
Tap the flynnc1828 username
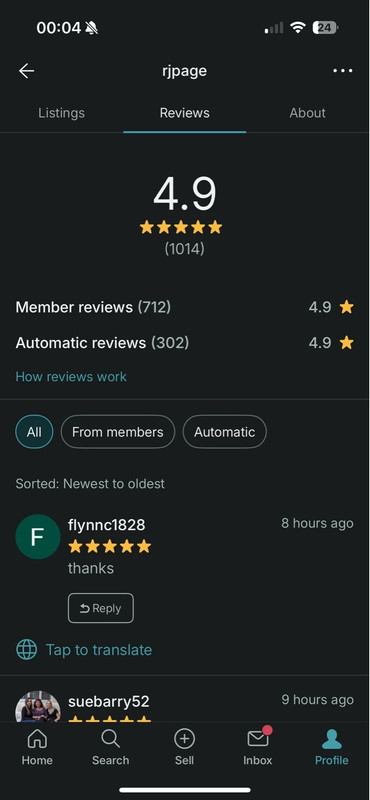click(x=107, y=524)
